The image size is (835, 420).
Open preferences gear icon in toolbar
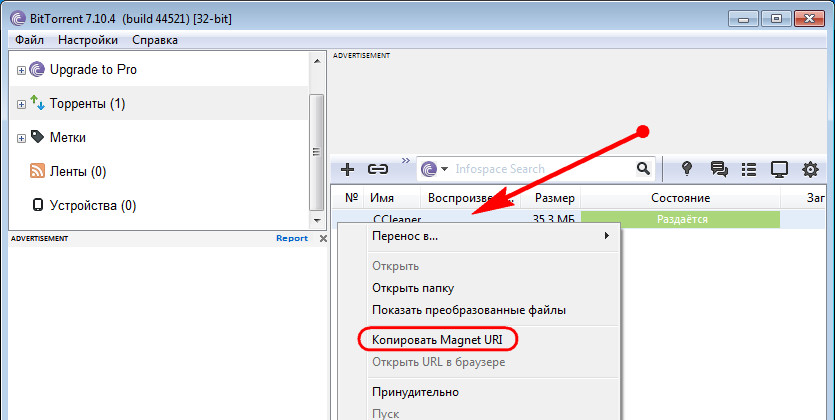point(810,169)
